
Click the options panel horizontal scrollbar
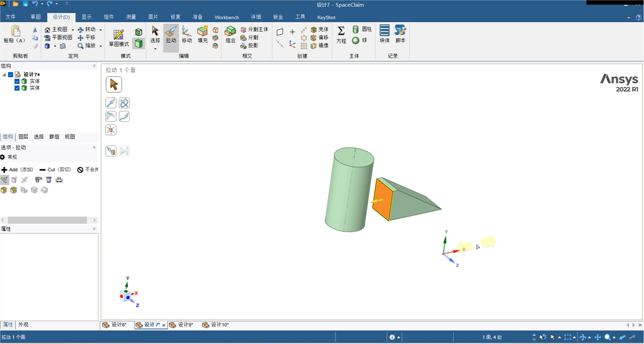tap(47, 220)
